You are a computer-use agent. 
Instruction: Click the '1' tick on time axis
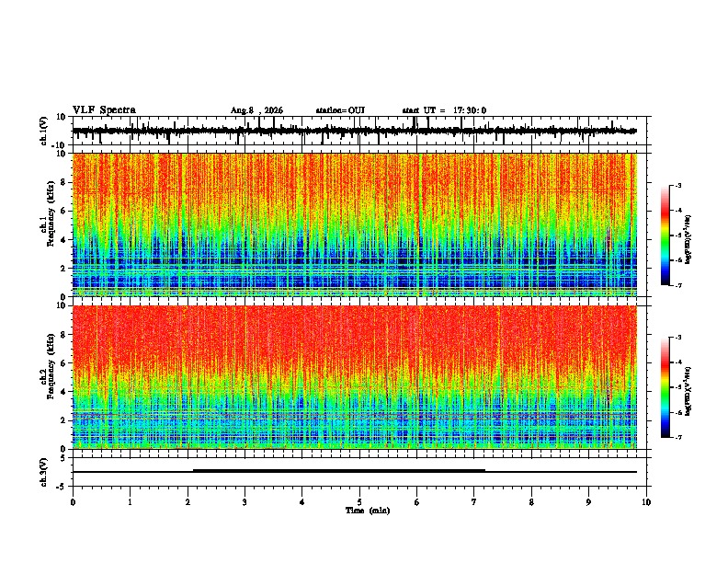130,502
